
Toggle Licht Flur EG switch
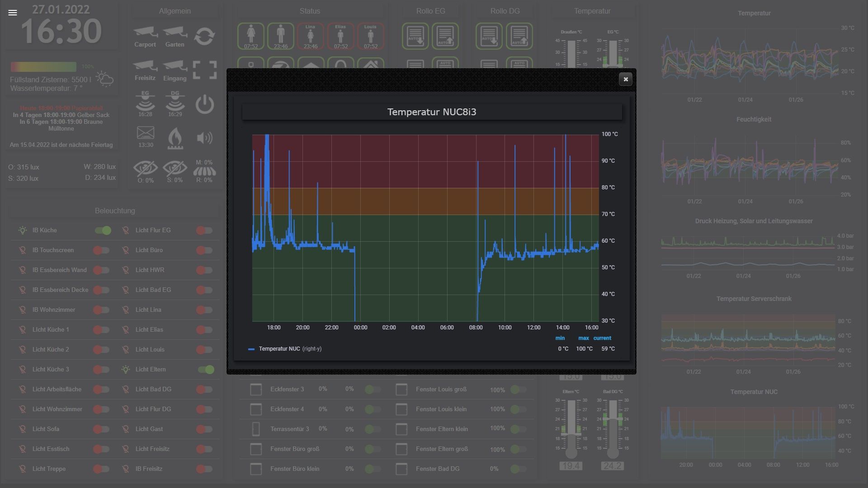[204, 230]
